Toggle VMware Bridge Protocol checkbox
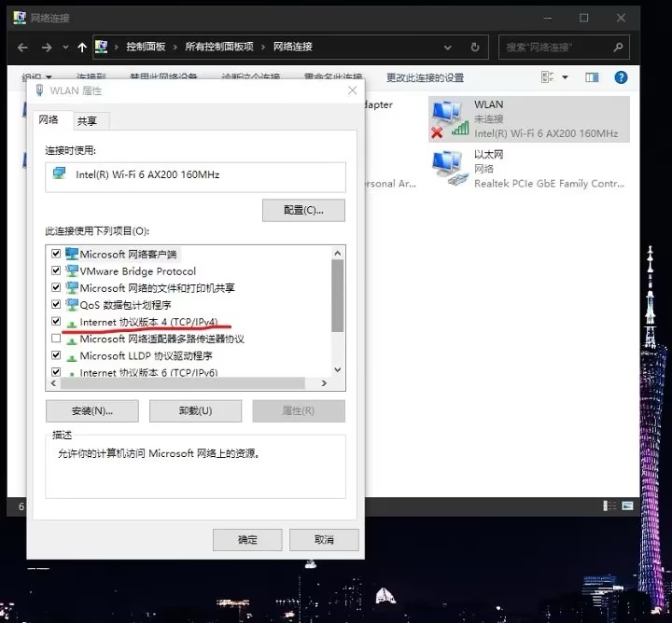The width and height of the screenshot is (672, 623). [57, 270]
